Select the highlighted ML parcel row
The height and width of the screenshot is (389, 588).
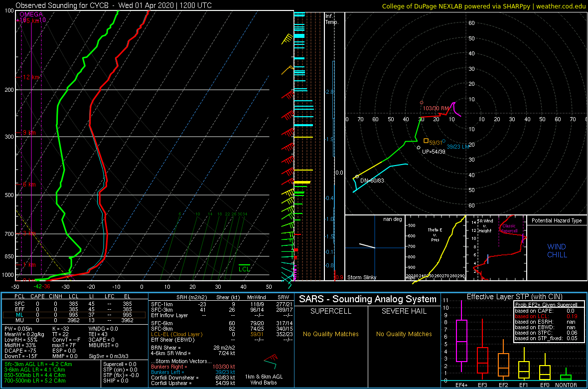click(x=74, y=314)
